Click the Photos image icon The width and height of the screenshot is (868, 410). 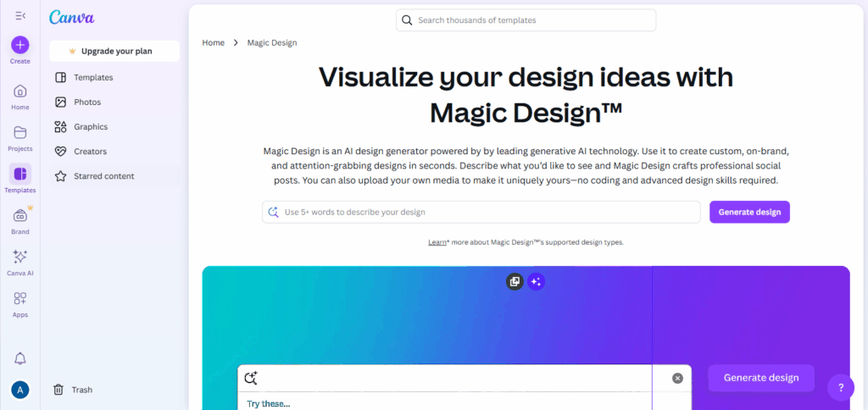click(60, 102)
